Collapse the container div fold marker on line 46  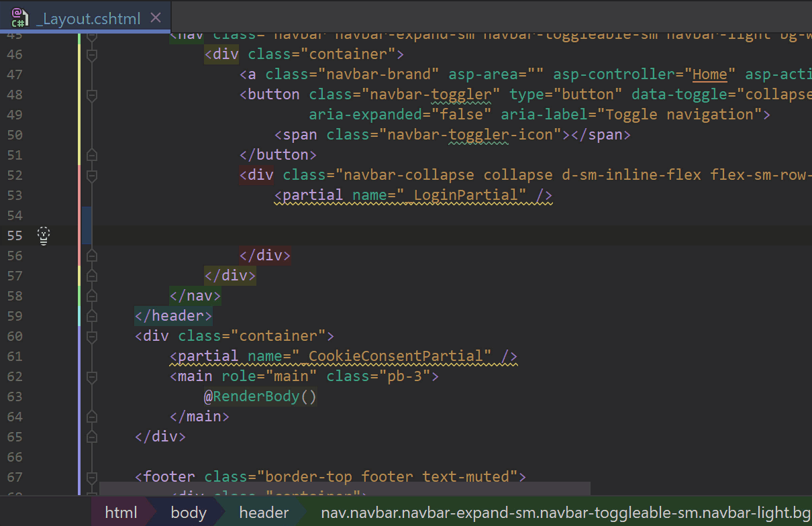91,54
